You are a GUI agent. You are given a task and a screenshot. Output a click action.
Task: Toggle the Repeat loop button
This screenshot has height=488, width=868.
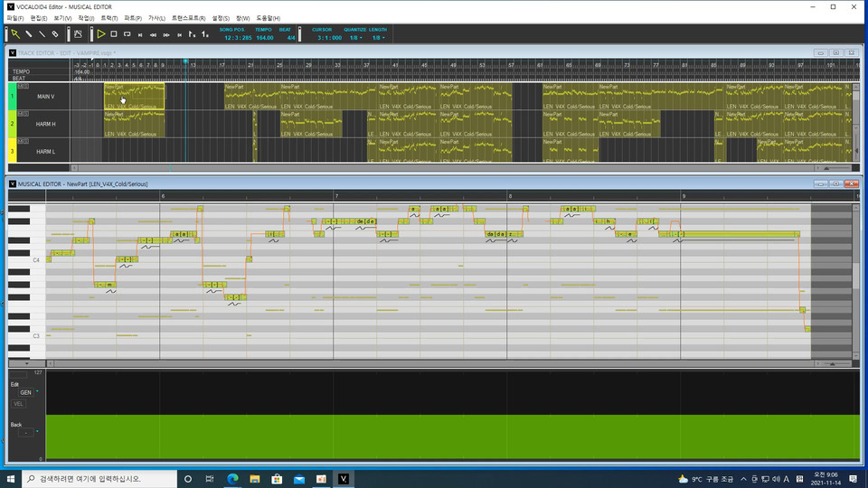[x=127, y=34]
